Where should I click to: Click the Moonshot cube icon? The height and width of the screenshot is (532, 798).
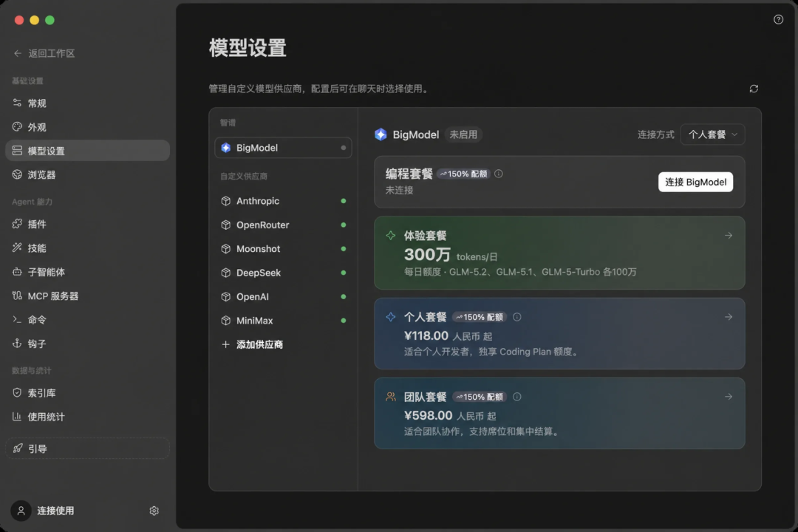tap(226, 249)
